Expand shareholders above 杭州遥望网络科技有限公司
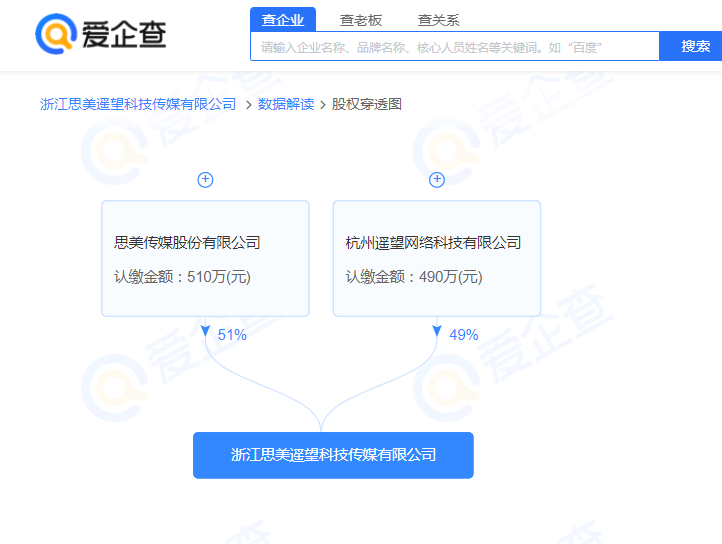The width and height of the screenshot is (722, 544). pos(437,180)
